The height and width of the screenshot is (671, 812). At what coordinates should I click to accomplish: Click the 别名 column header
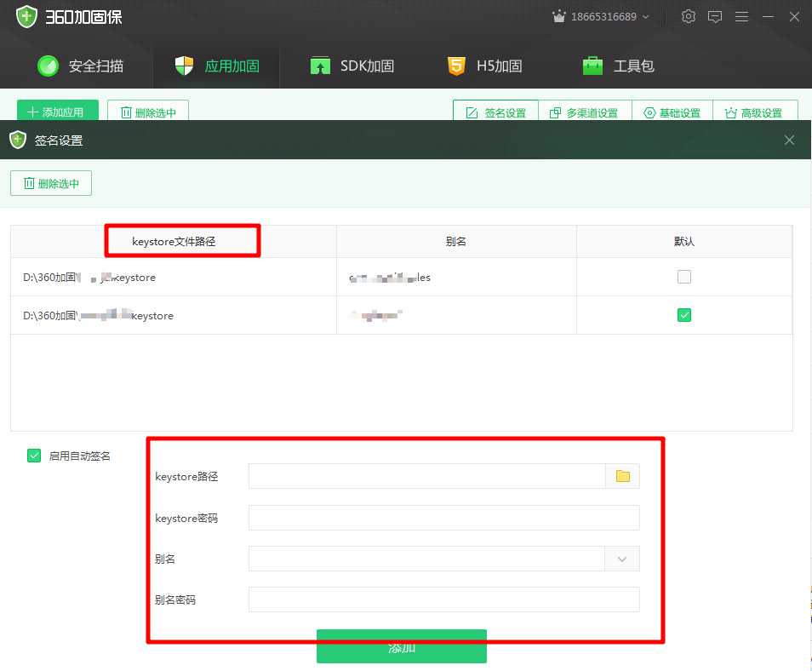tap(456, 241)
